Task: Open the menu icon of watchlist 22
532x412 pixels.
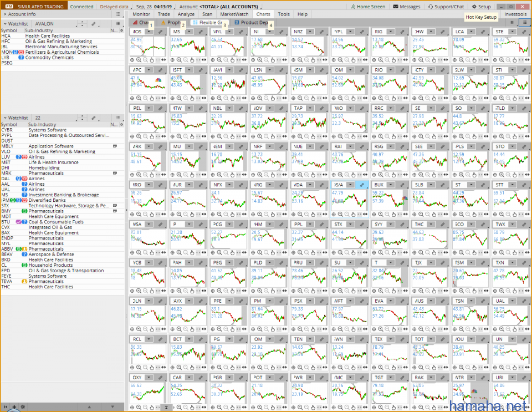Action: [x=117, y=118]
